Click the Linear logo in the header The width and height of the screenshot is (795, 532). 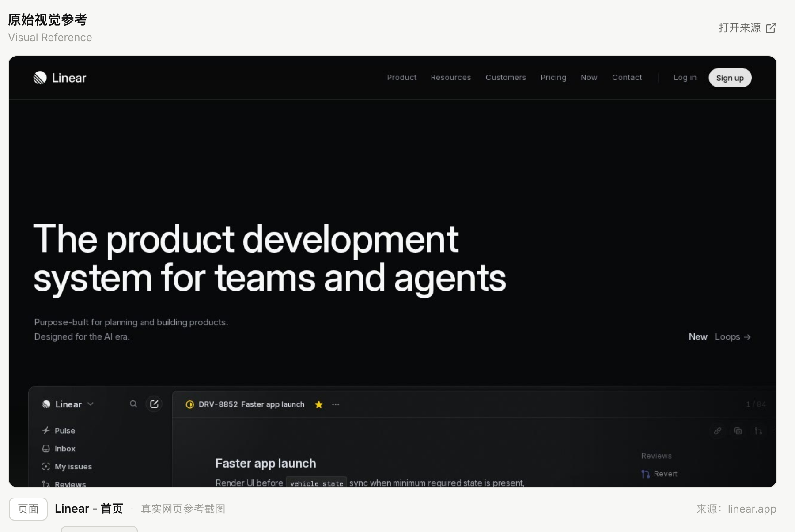(x=60, y=78)
